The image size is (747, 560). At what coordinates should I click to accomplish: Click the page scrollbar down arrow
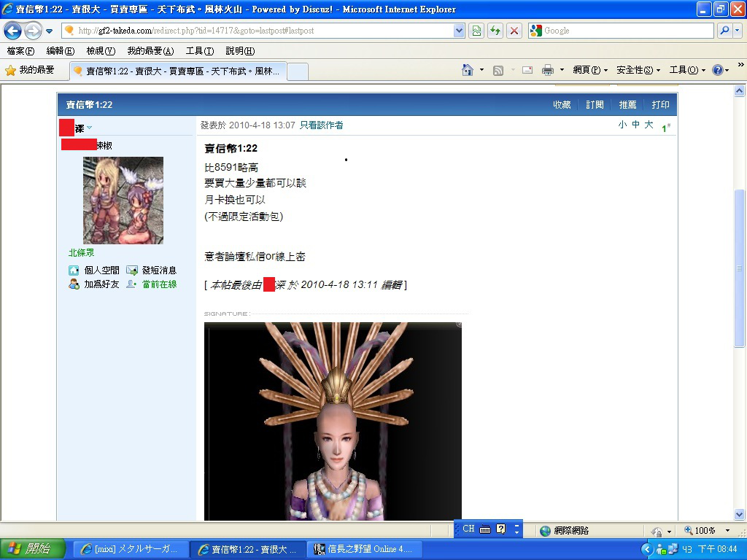click(740, 514)
